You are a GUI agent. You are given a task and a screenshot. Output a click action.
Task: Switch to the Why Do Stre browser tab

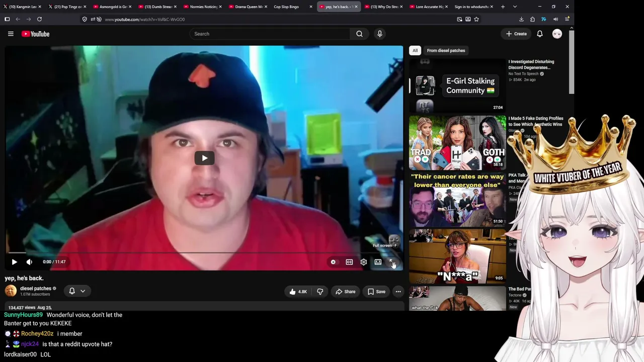384,7
